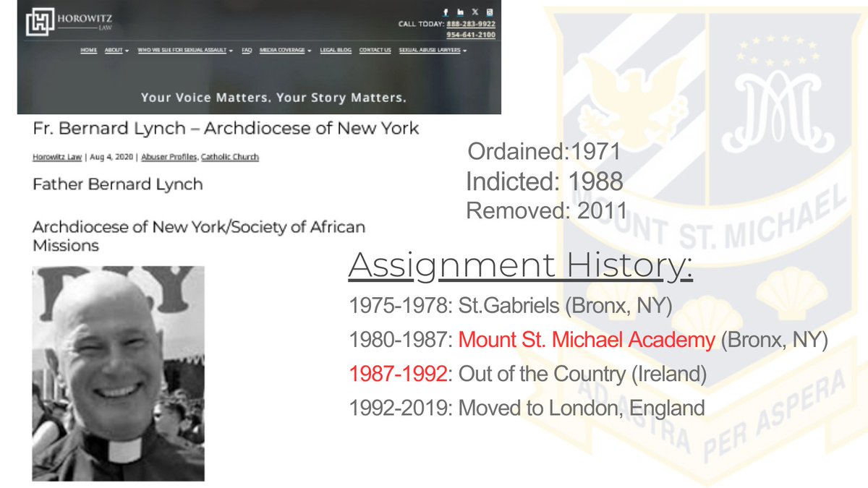Click red 'Mount St. Michael Academy' text
This screenshot has width=868, height=488.
587,339
